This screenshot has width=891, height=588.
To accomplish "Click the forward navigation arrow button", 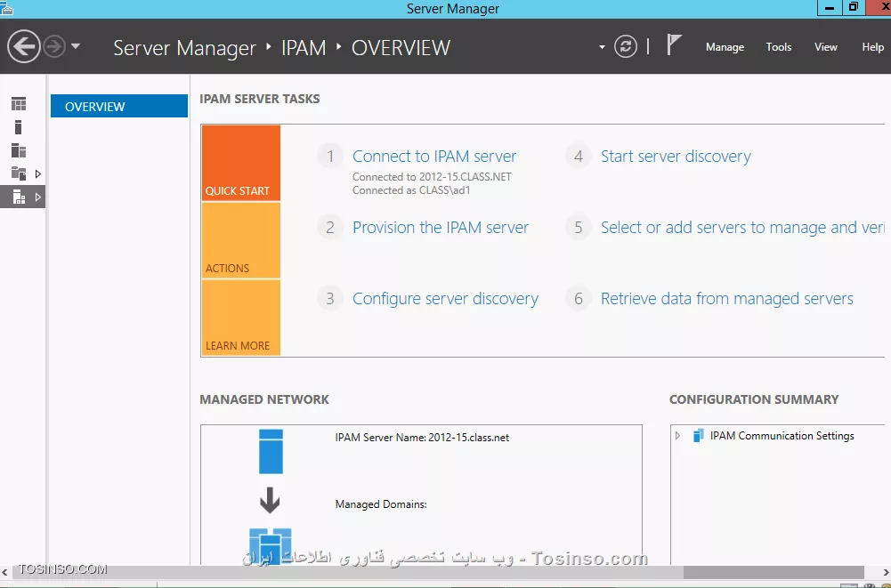I will click(54, 46).
